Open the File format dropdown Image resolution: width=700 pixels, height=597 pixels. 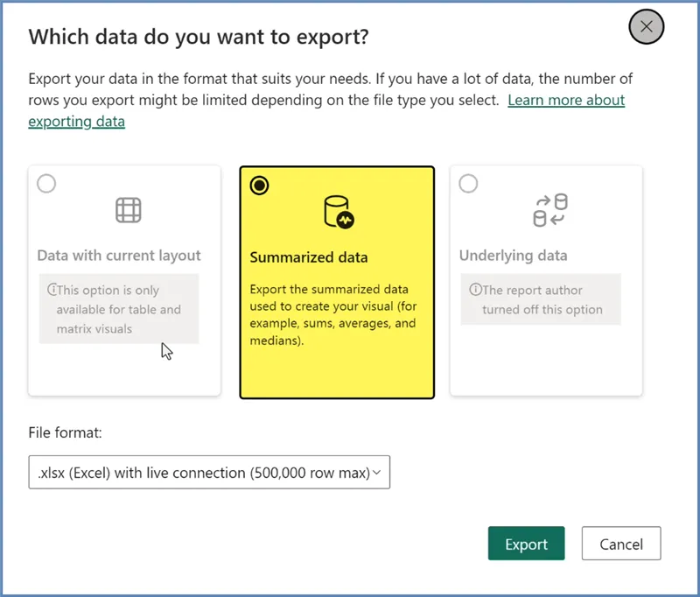208,473
